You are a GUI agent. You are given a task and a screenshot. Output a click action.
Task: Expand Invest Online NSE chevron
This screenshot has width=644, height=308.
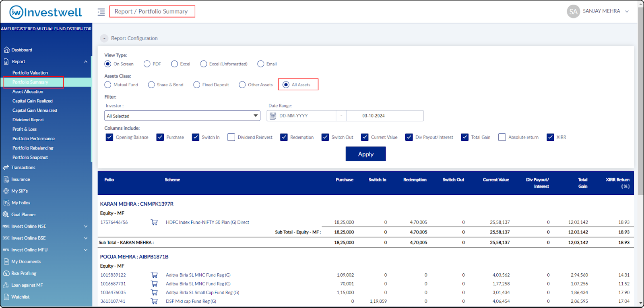pos(86,227)
